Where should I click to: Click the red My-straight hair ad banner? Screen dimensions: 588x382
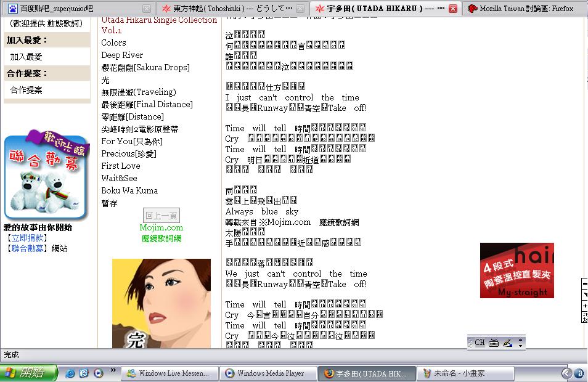click(x=517, y=270)
